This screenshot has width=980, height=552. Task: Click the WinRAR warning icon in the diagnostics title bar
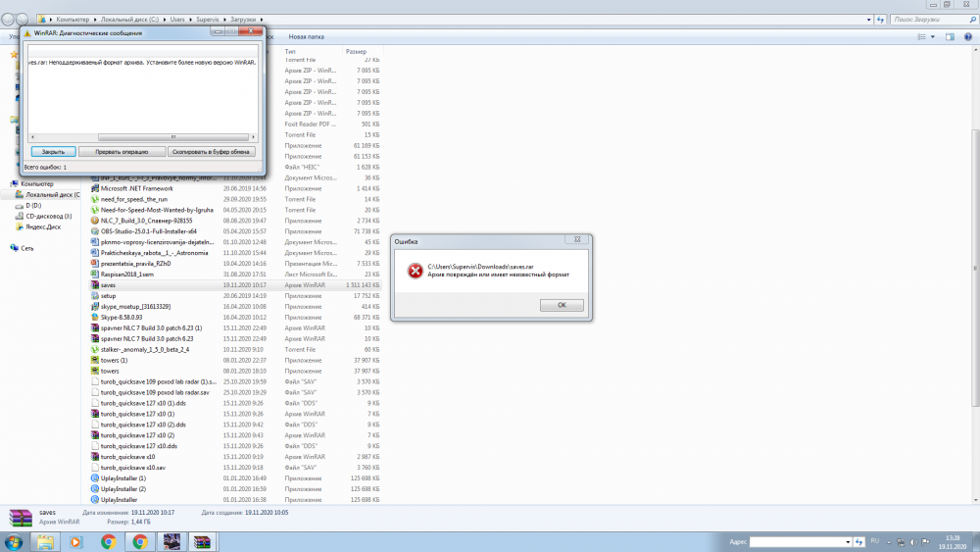(x=26, y=33)
